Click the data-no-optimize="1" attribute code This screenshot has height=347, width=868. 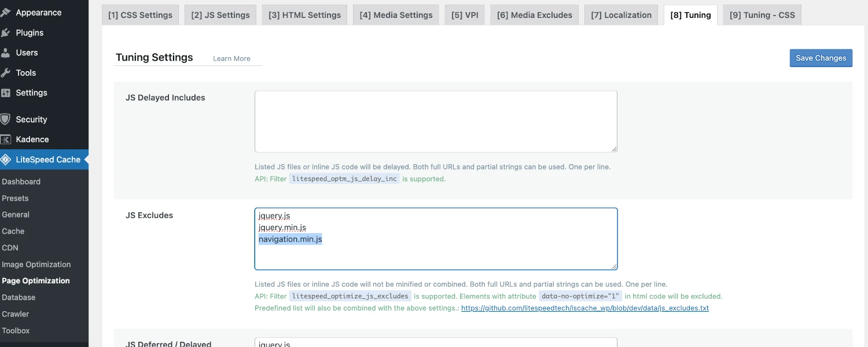(580, 296)
